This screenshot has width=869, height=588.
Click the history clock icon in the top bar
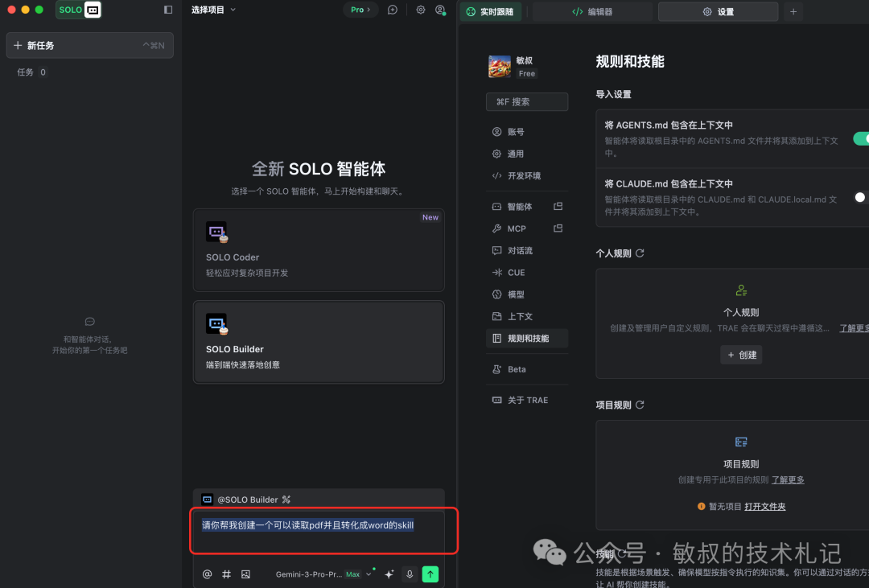click(393, 10)
